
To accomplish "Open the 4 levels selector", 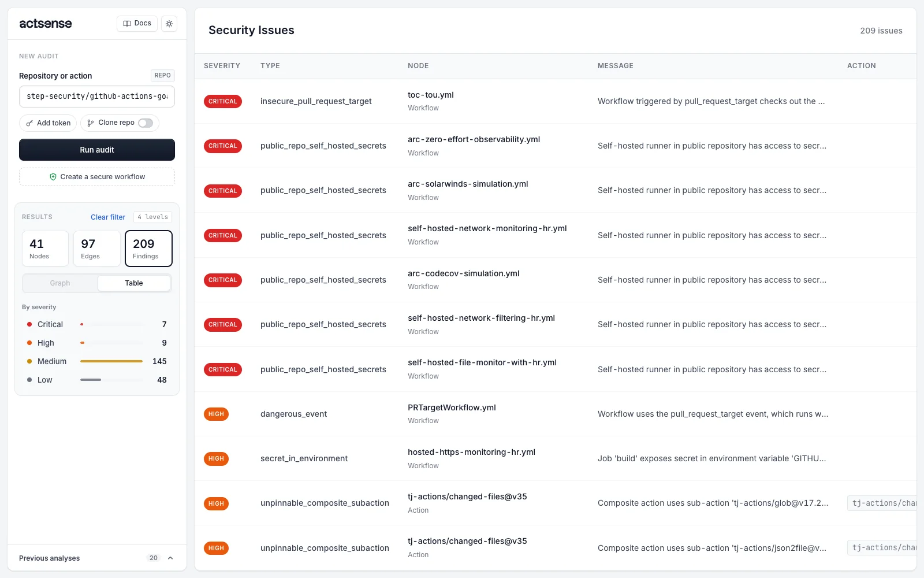I will pos(153,217).
